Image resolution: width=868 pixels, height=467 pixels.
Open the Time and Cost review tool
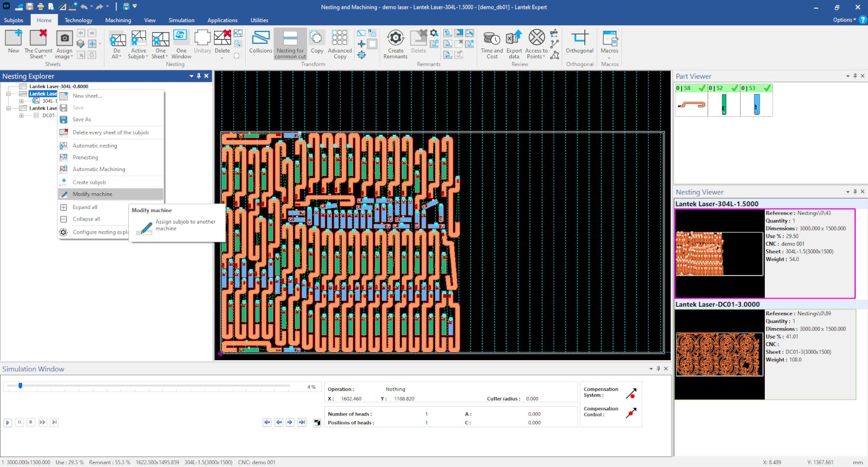click(x=491, y=42)
